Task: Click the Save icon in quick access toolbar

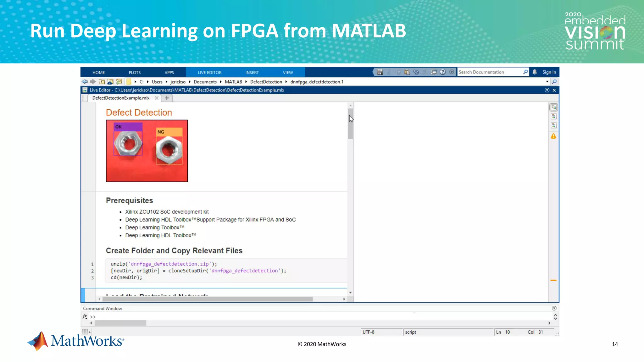Action: click(380, 72)
